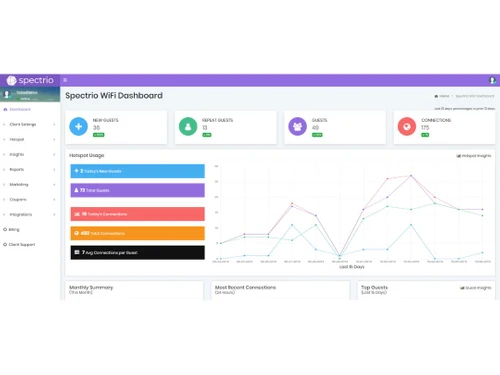Viewport: 500px width, 375px height.
Task: Click the Home breadcrumb link
Action: (444, 96)
